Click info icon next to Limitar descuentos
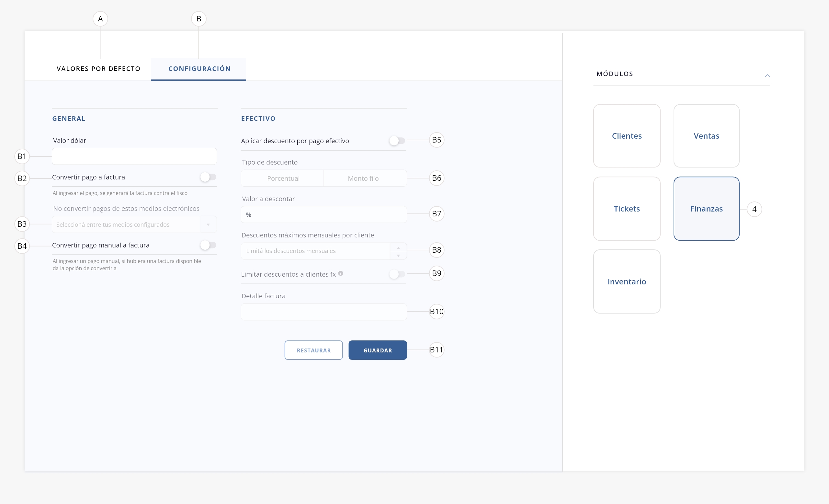829x504 pixels. point(340,273)
